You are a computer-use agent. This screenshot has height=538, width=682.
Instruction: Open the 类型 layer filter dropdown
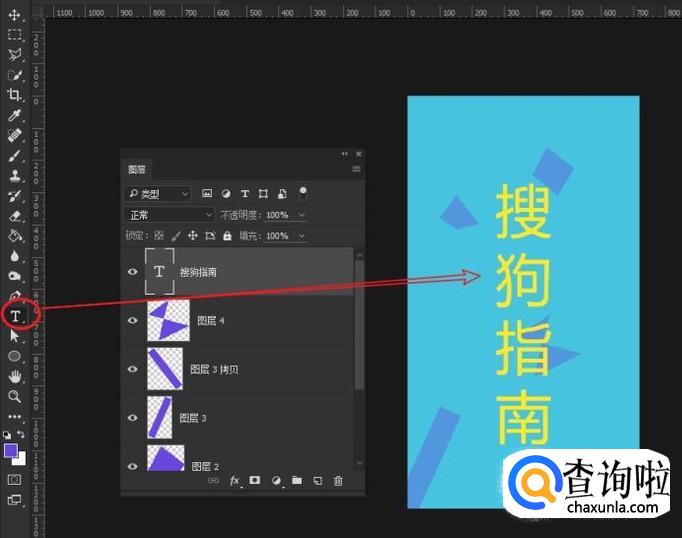click(x=157, y=193)
